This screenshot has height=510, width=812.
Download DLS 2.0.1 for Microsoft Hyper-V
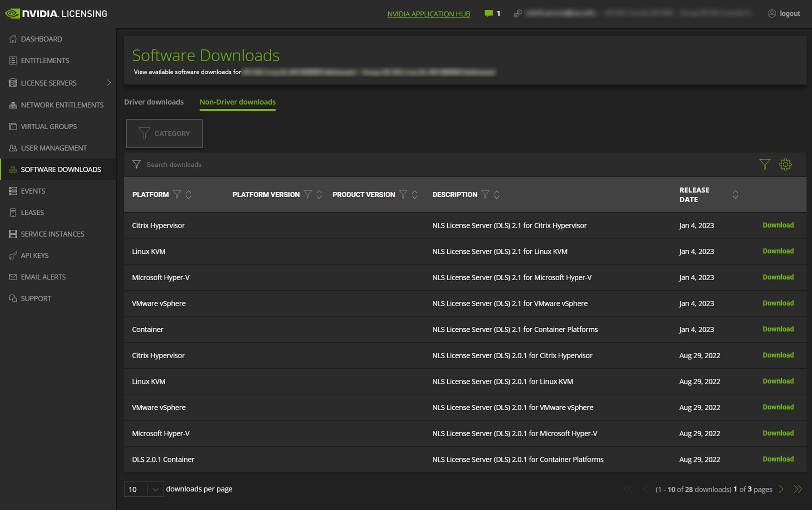pyautogui.click(x=778, y=433)
